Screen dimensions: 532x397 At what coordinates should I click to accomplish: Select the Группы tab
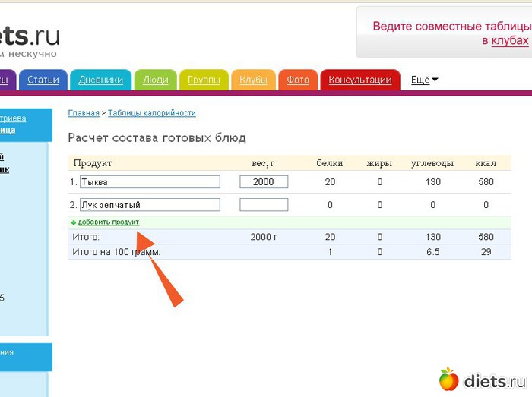tap(204, 80)
